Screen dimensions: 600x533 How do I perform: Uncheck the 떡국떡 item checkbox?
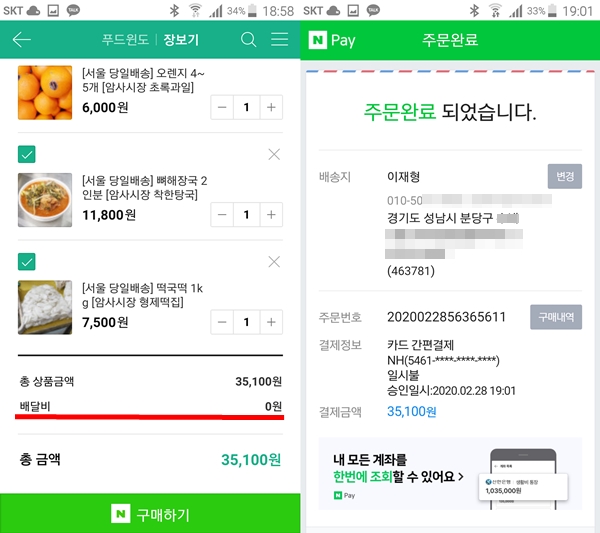point(27,261)
